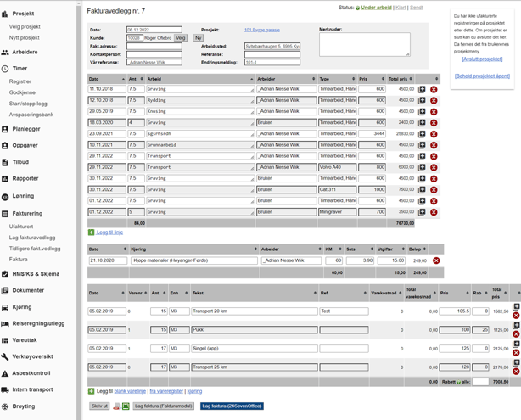The width and height of the screenshot is (521, 420).
Task: Remove the Kjøring row dated 21.10.2020
Action: coord(436,260)
